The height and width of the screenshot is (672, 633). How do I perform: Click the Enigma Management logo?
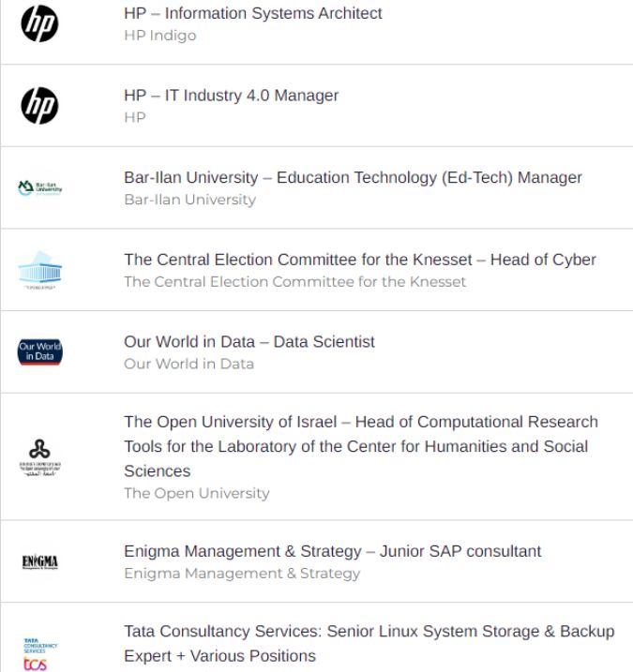coord(40,561)
